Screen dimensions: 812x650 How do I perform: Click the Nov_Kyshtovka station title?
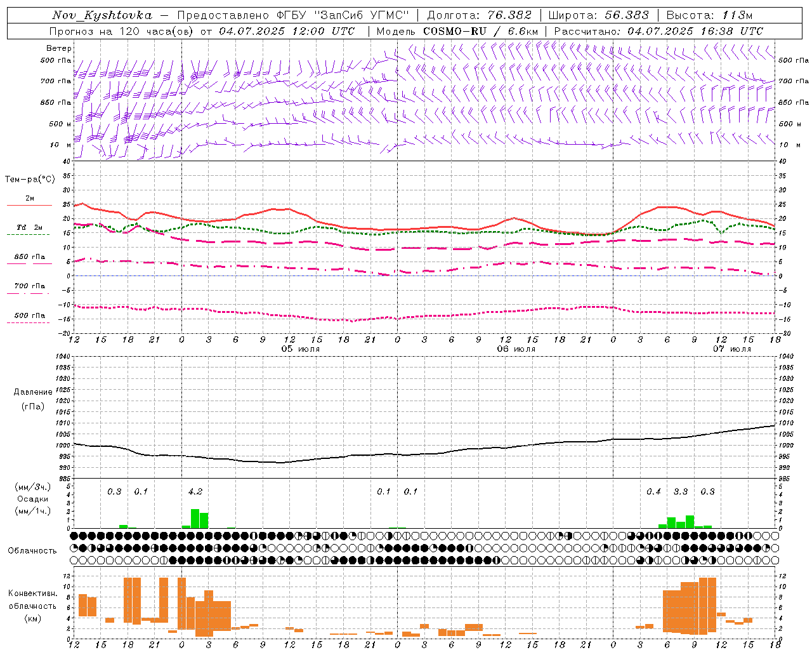pos(102,15)
